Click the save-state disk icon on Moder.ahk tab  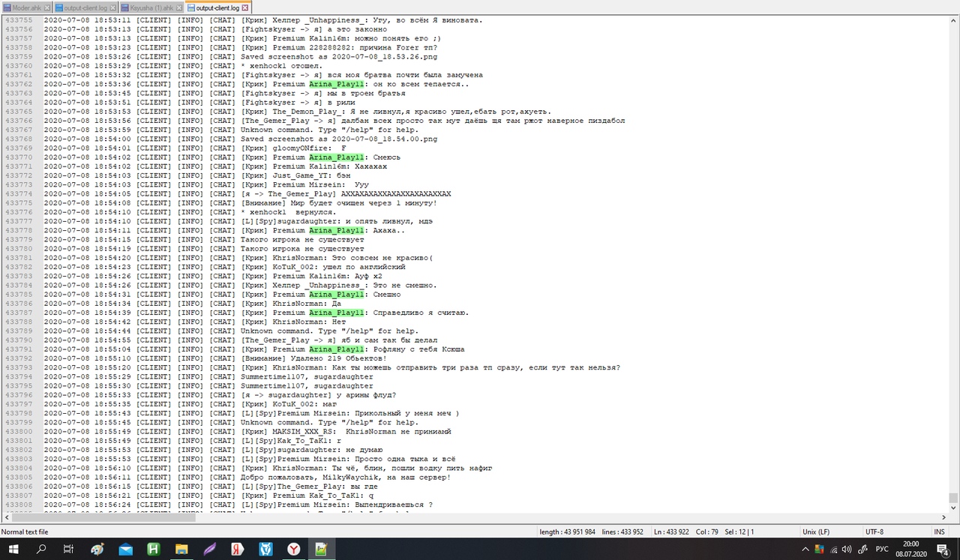pos(7,7)
